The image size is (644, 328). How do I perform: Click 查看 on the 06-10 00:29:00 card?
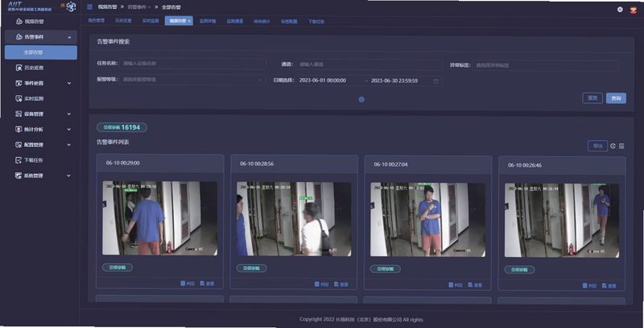point(207,283)
